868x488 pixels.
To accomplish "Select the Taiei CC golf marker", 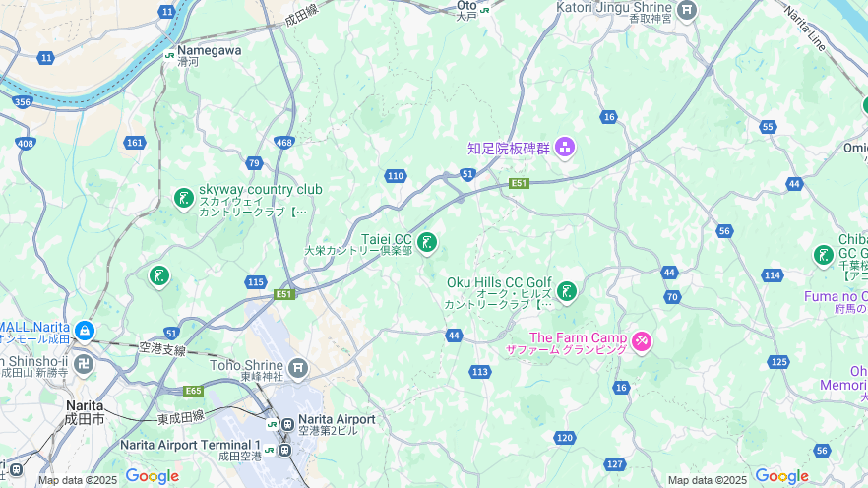I will point(427,243).
